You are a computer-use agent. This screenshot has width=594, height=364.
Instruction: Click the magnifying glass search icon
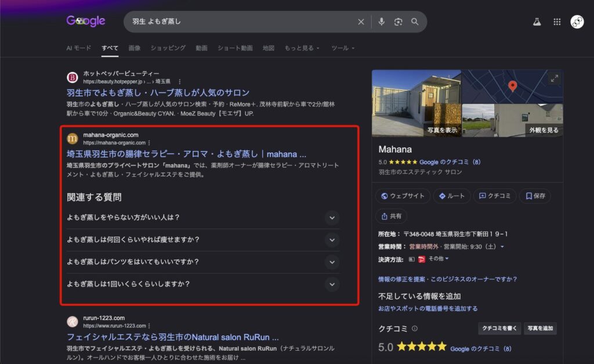click(415, 22)
